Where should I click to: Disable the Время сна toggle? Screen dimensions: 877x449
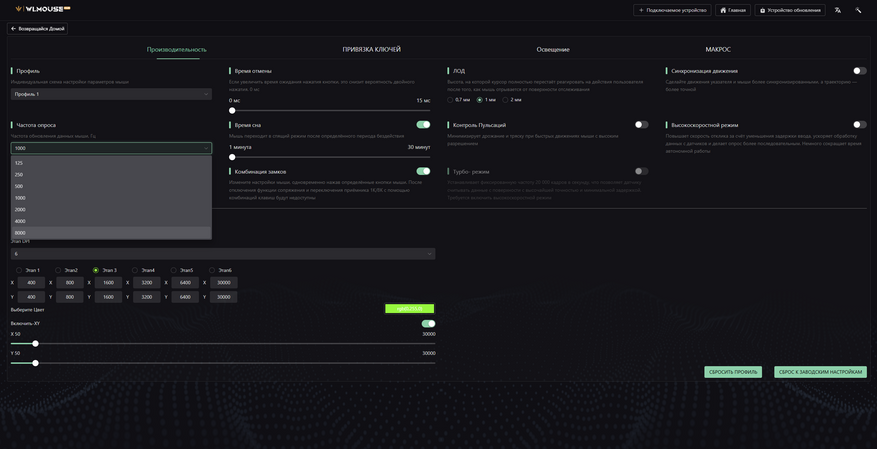tap(423, 125)
